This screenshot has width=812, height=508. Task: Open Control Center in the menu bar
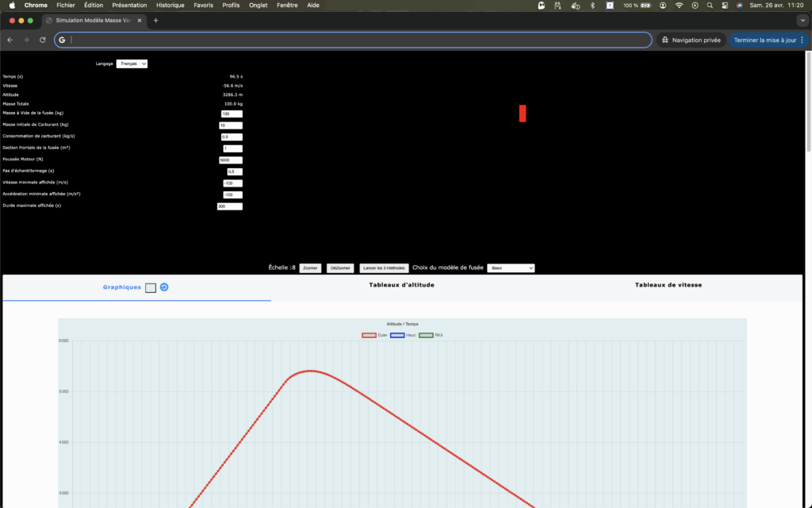[x=725, y=6]
